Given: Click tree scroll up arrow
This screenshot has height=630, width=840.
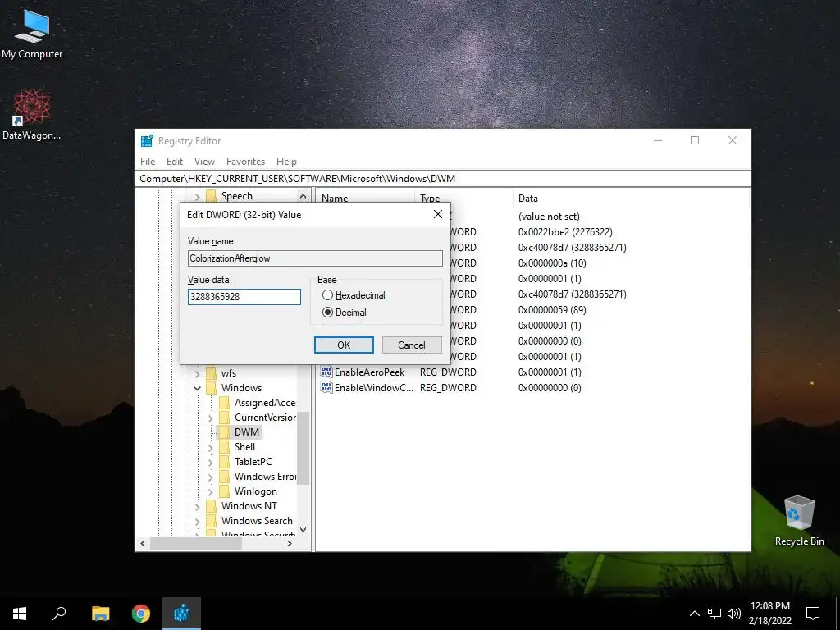Looking at the screenshot, I should pyautogui.click(x=304, y=197).
